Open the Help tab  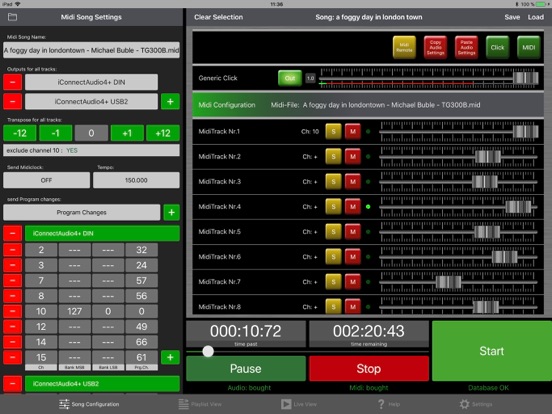(x=389, y=404)
